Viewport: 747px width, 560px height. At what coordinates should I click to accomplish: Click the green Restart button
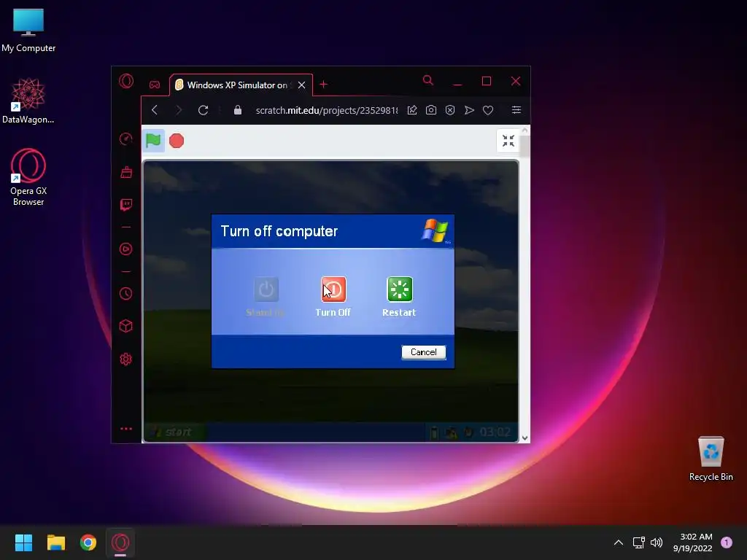tap(400, 289)
